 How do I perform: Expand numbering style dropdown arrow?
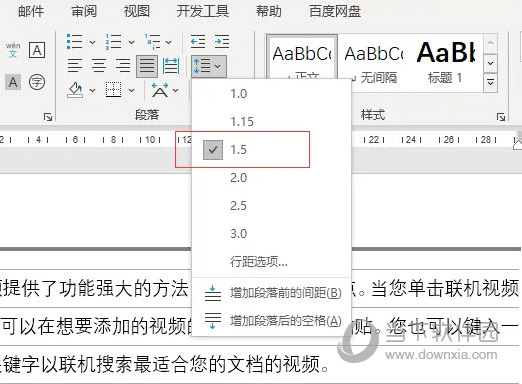(131, 42)
